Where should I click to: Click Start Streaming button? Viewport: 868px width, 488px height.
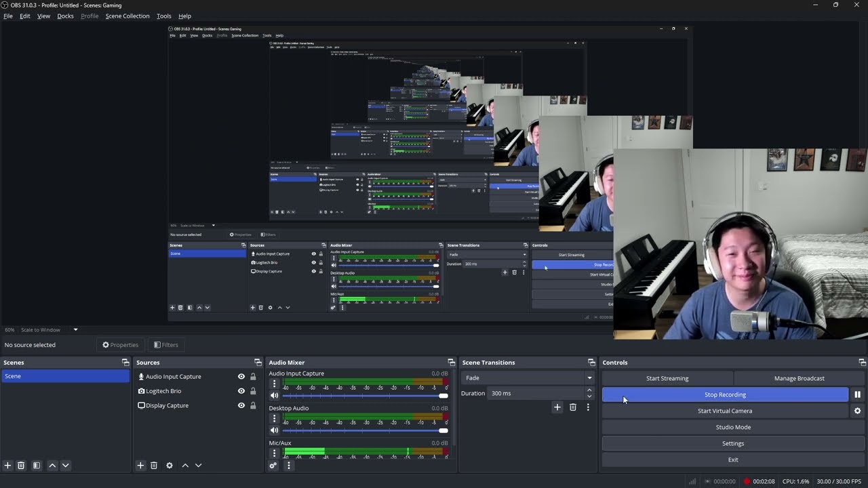click(x=667, y=378)
